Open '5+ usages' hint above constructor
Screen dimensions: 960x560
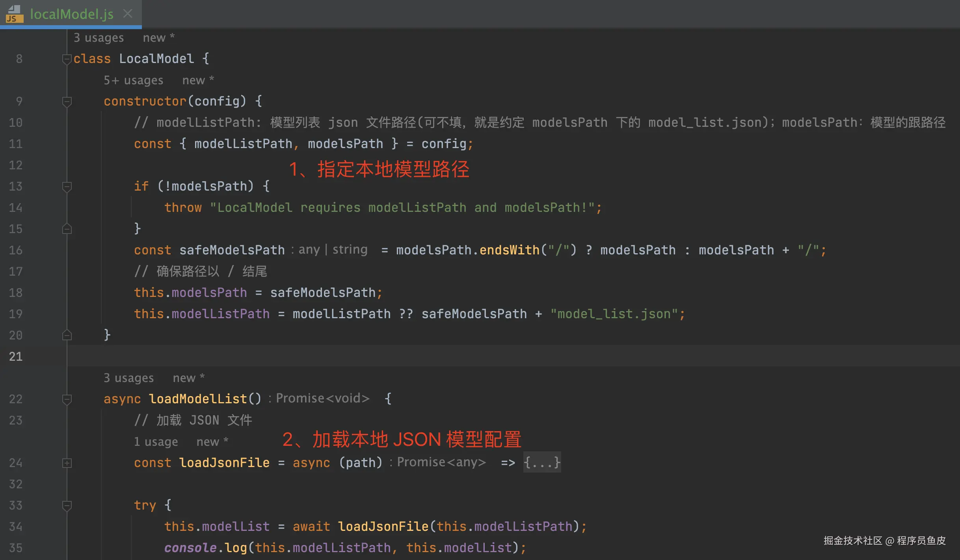tap(133, 80)
